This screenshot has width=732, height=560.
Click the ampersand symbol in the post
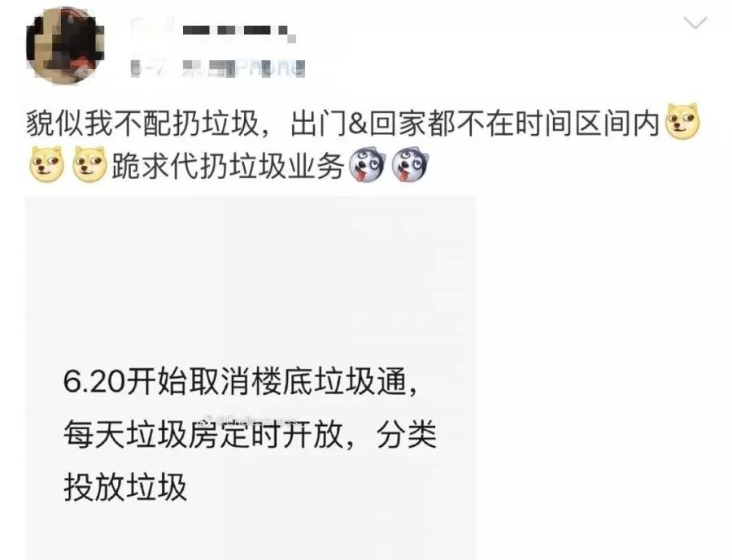pyautogui.click(x=359, y=124)
